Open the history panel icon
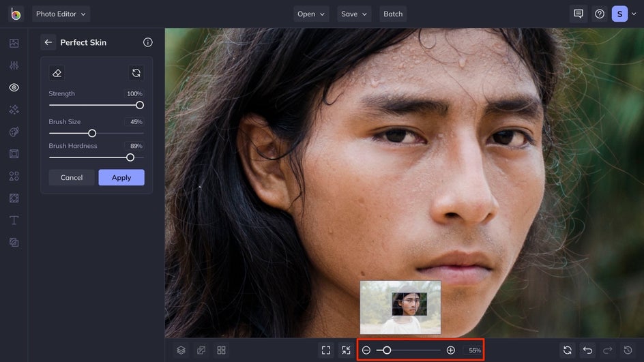The image size is (644, 362). click(628, 350)
